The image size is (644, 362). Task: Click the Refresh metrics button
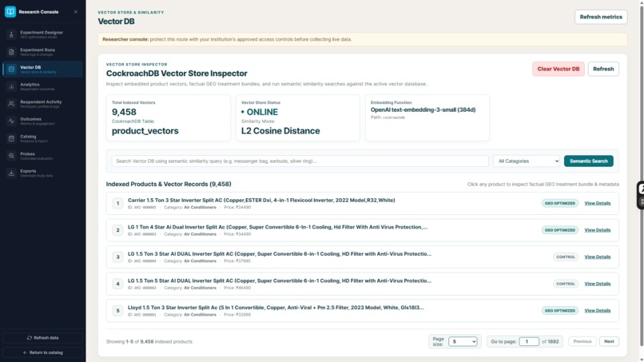pyautogui.click(x=601, y=17)
